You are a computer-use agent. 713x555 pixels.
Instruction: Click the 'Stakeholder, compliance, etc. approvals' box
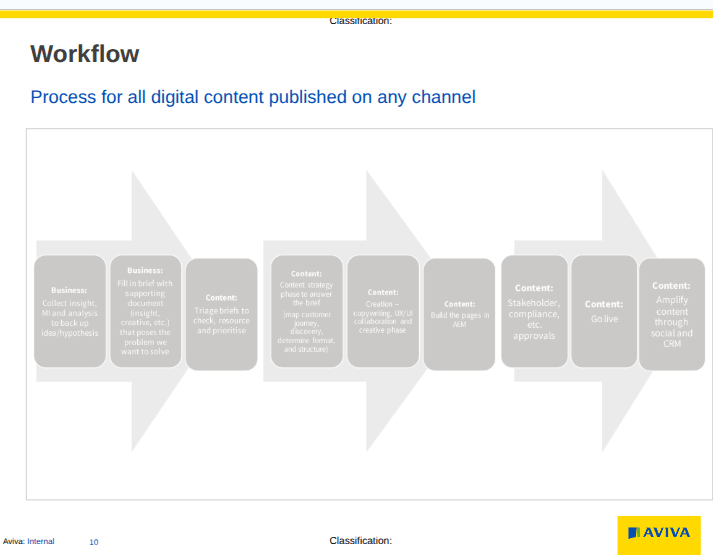click(x=534, y=311)
